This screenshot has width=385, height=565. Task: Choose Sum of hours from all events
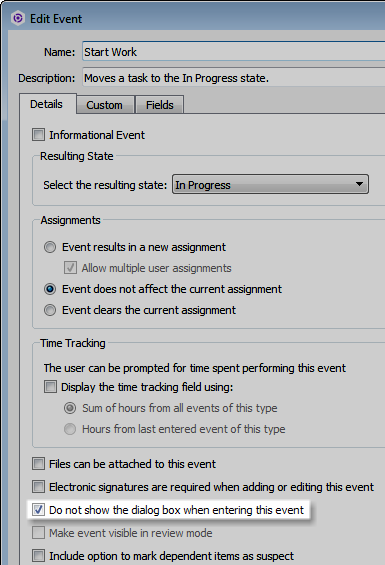70,408
